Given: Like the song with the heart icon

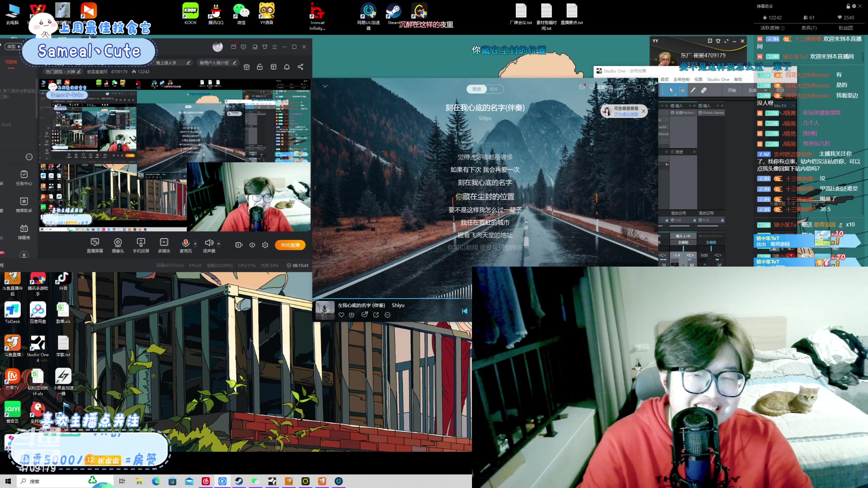Looking at the screenshot, I should 341,315.
